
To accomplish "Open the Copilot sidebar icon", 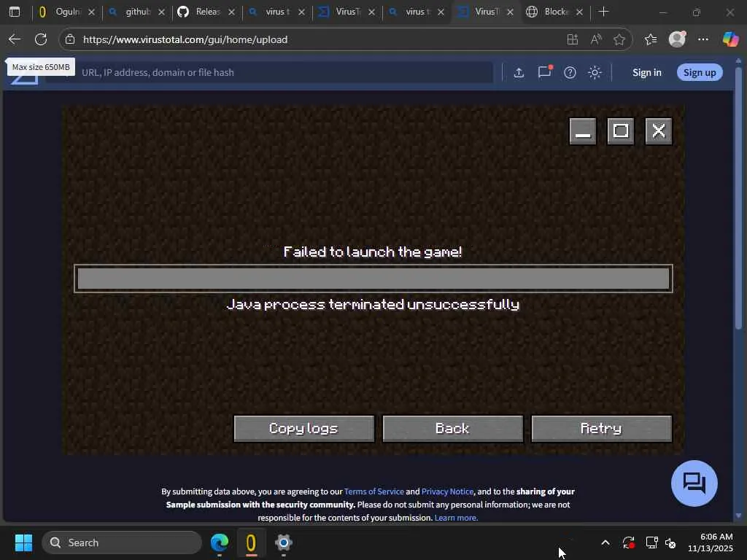I will pyautogui.click(x=730, y=39).
